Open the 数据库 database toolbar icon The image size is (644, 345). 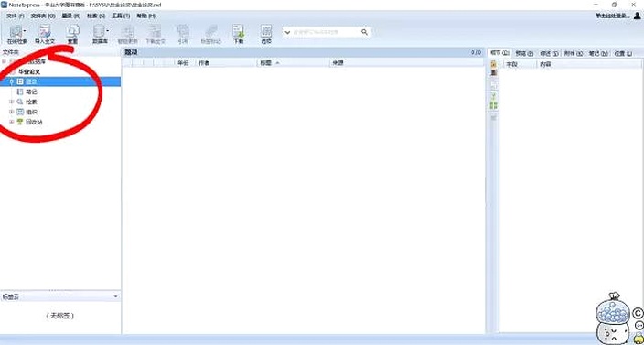(x=99, y=35)
